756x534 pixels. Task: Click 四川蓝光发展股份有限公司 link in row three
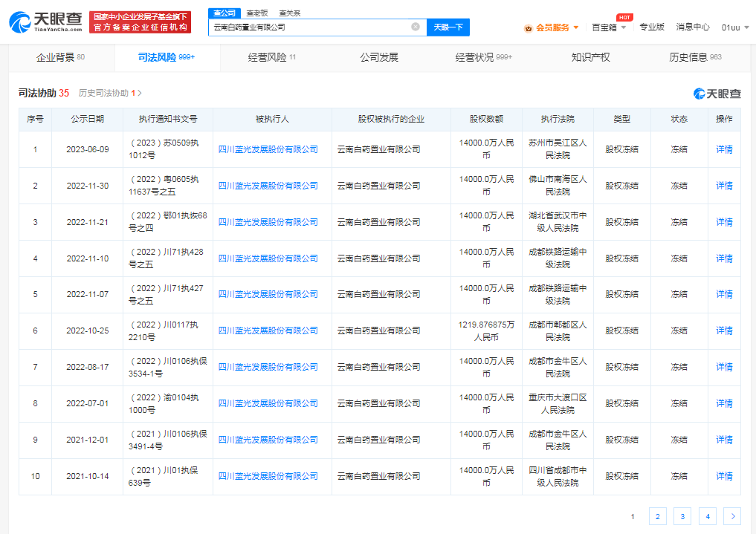(x=271, y=221)
